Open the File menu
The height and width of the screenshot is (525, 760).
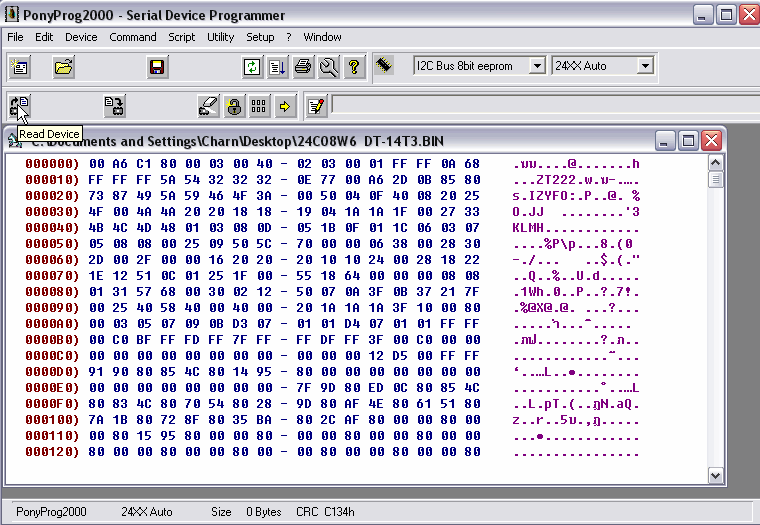pyautogui.click(x=15, y=37)
